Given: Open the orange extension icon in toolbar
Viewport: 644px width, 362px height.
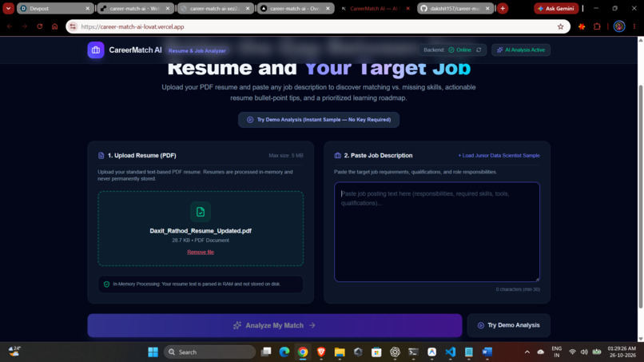Looking at the screenshot, I should pos(582,26).
